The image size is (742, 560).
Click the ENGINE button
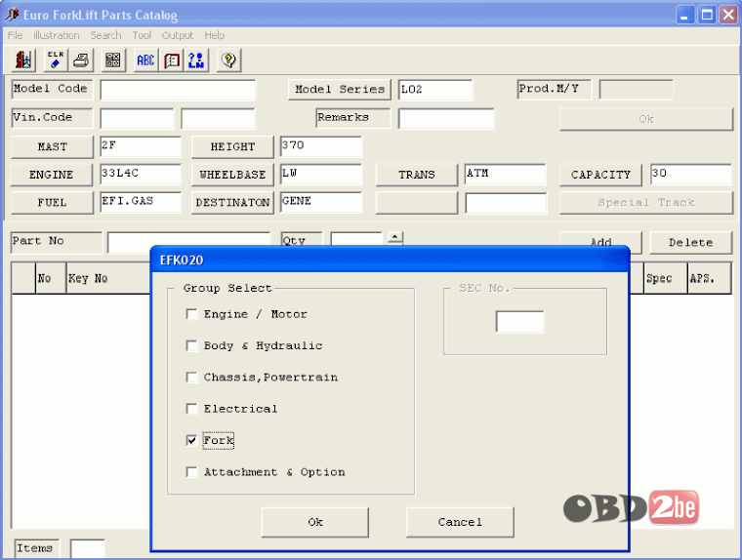pyautogui.click(x=52, y=175)
